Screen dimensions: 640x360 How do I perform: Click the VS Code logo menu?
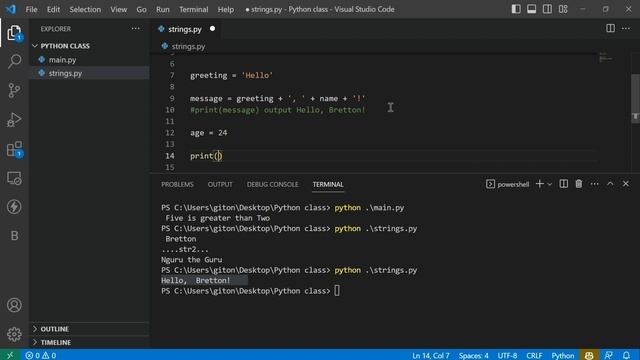pos(11,9)
